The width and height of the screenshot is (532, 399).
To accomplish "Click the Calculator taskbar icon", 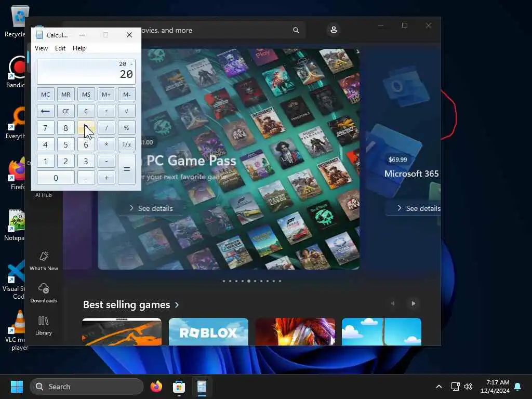I will (x=202, y=387).
